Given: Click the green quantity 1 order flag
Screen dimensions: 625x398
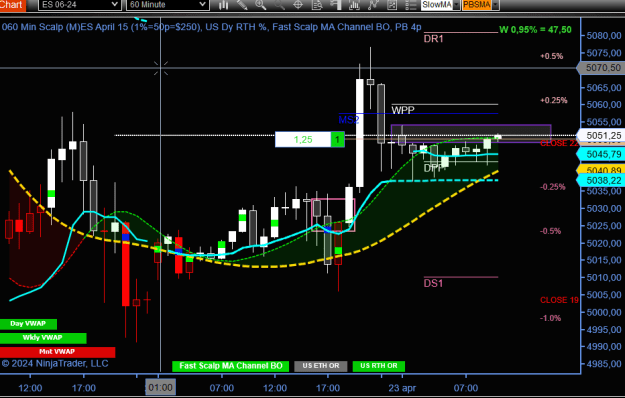Looking at the screenshot, I should pos(338,139).
